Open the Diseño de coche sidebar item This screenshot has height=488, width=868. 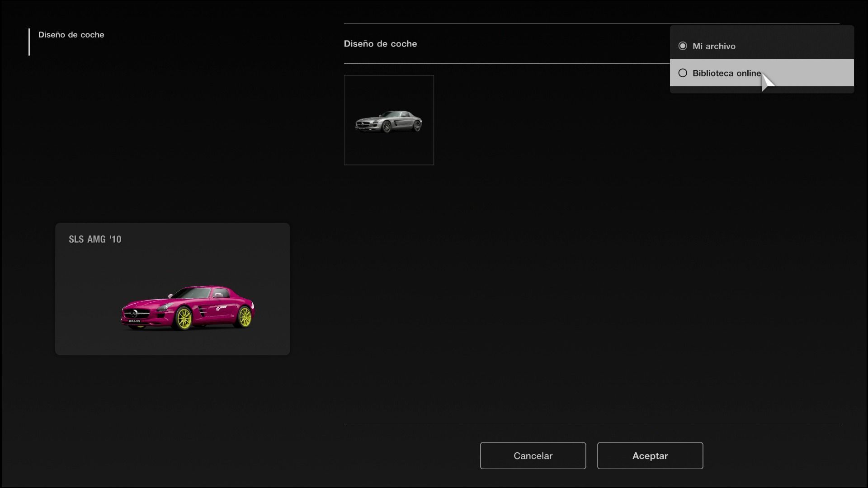(x=71, y=35)
